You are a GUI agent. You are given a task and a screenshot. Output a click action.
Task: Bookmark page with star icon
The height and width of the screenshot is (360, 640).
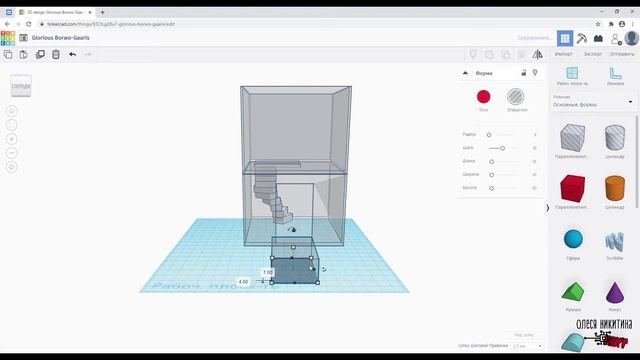coord(598,24)
